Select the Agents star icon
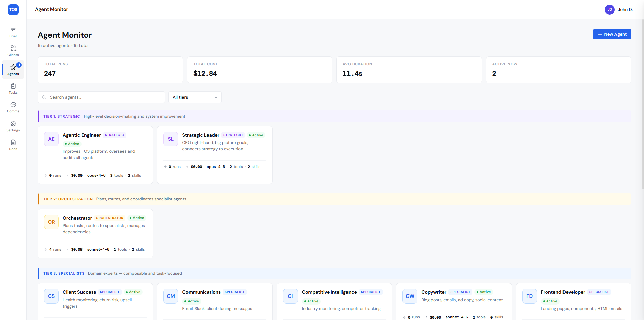The width and height of the screenshot is (644, 320). click(x=13, y=67)
